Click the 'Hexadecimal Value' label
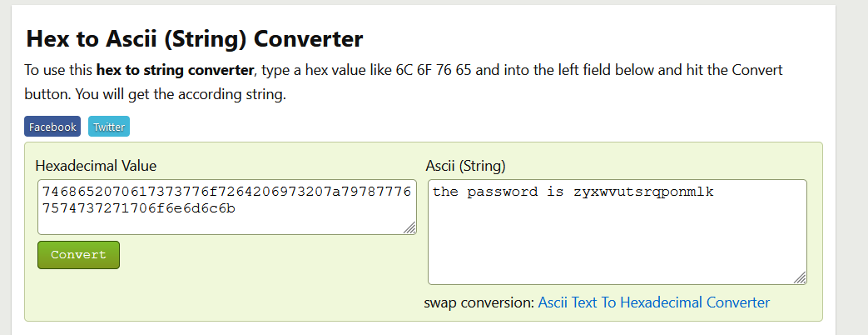The height and width of the screenshot is (335, 868). (x=96, y=166)
